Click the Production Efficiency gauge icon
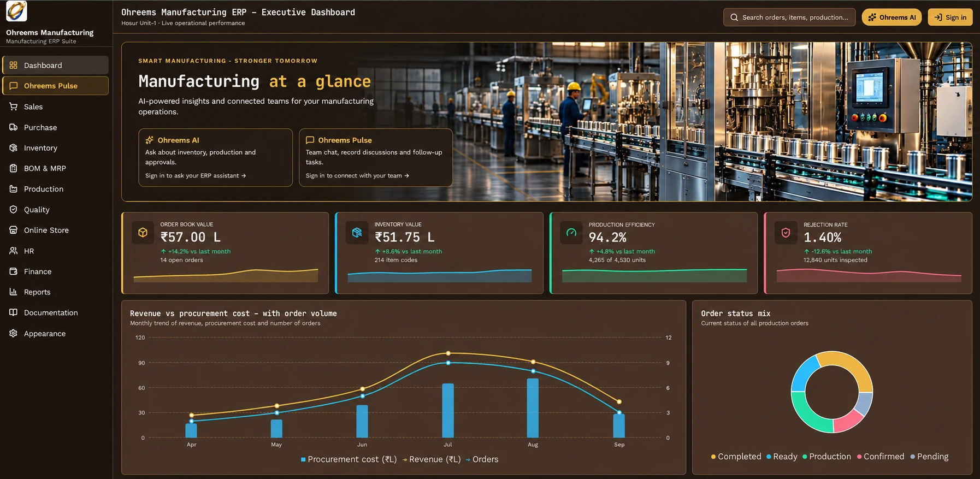The width and height of the screenshot is (980, 479). point(571,233)
